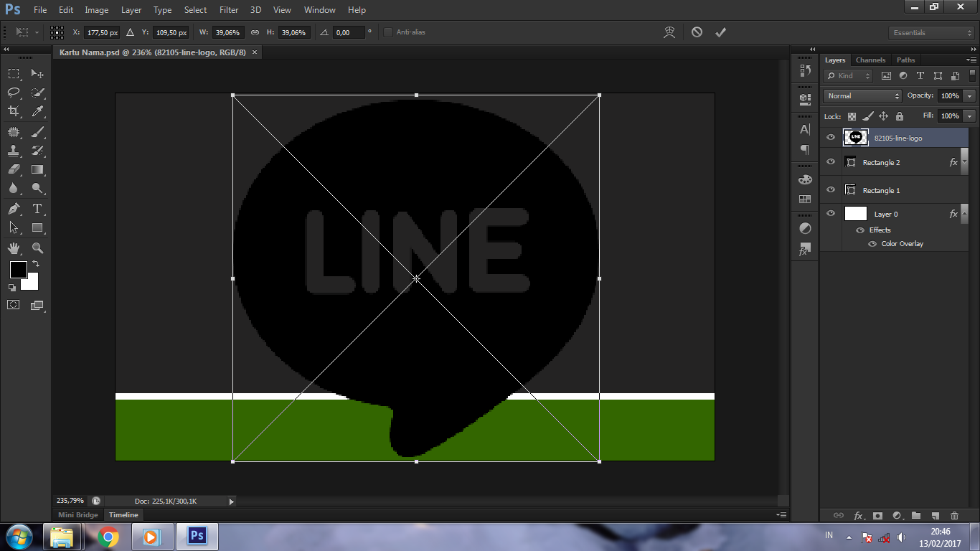Image resolution: width=980 pixels, height=551 pixels.
Task: Toggle Effects visibility on Layer 0
Action: coord(860,230)
